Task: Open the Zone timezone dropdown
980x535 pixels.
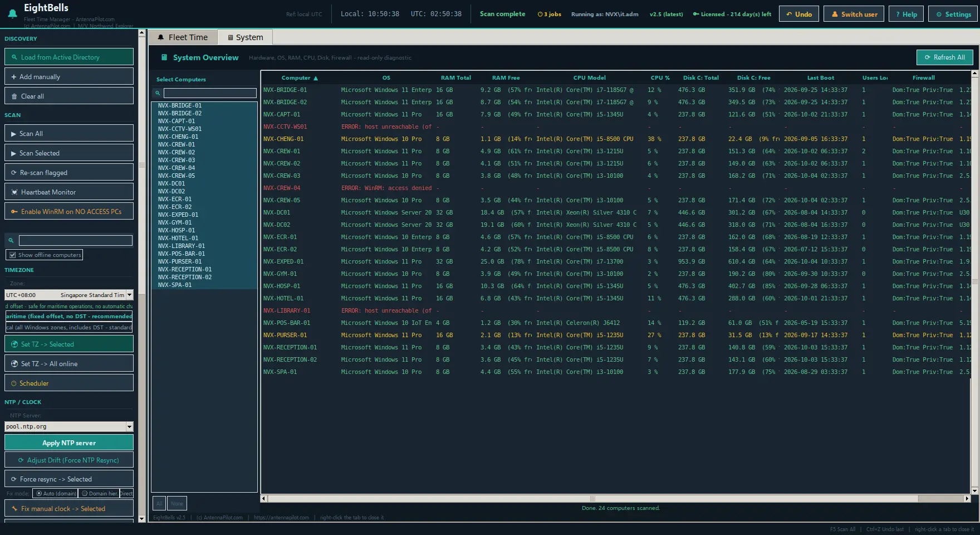Action: click(x=129, y=295)
